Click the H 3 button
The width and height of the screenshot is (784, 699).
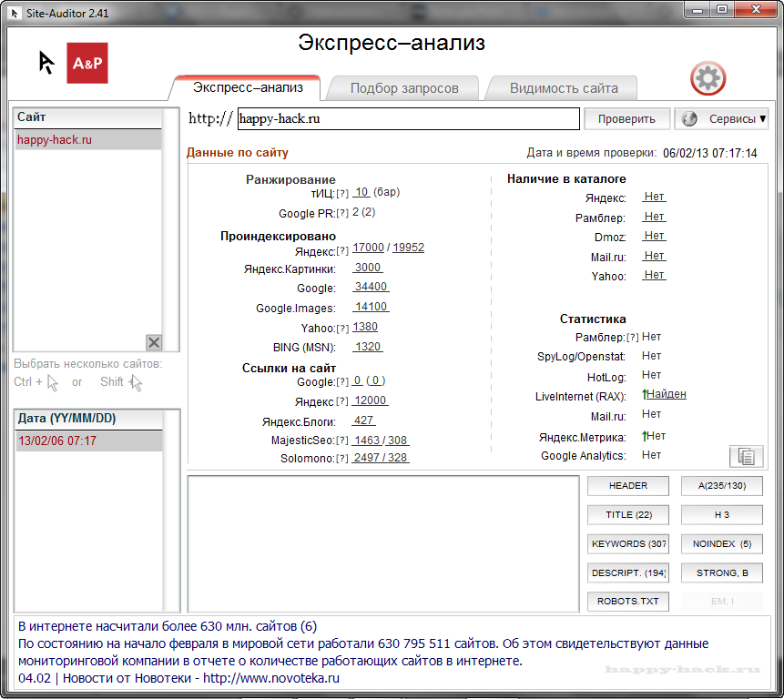[x=722, y=514]
